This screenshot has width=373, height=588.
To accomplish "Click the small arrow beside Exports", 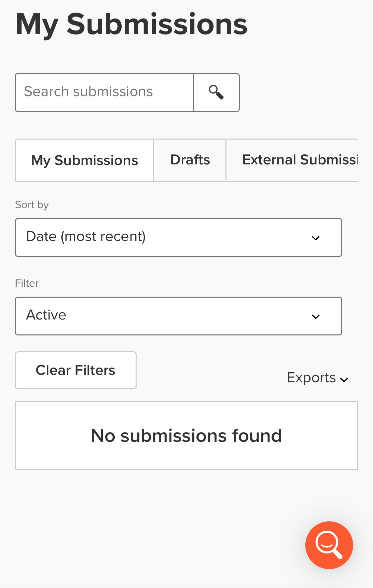I will (344, 380).
